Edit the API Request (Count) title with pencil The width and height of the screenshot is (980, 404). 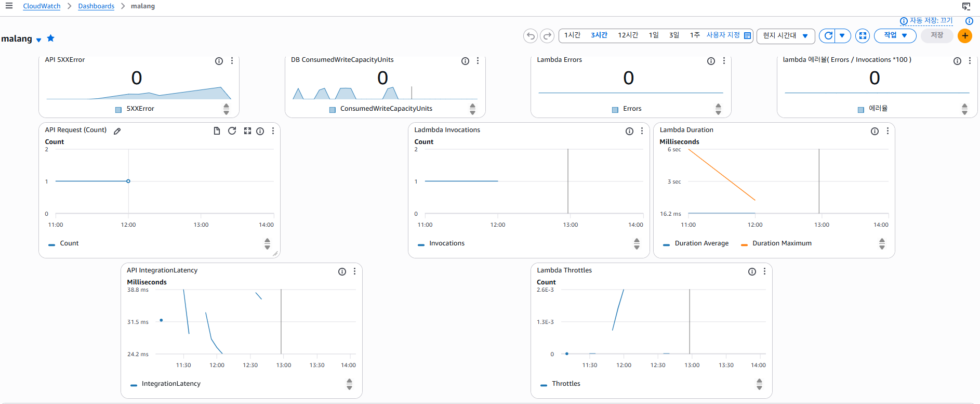(117, 131)
